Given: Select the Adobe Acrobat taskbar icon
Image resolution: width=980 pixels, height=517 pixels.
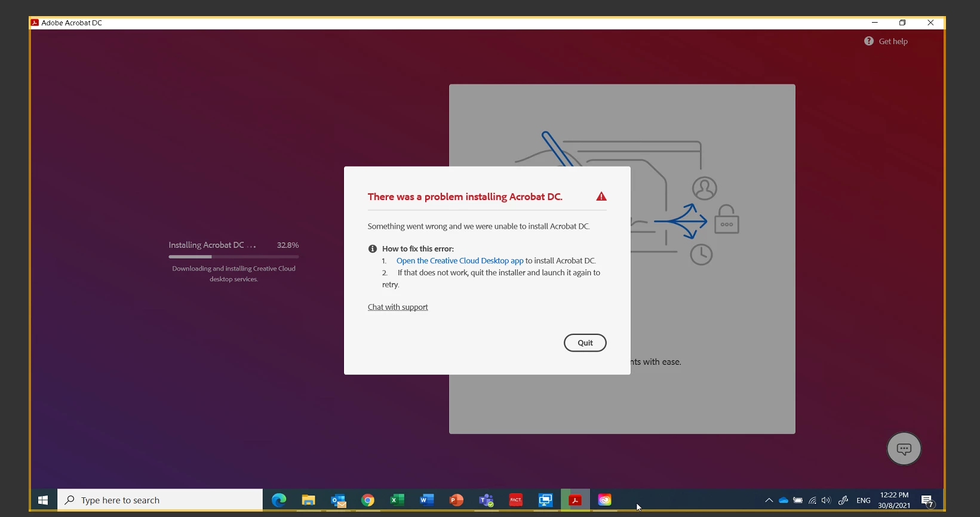Looking at the screenshot, I should [x=575, y=500].
